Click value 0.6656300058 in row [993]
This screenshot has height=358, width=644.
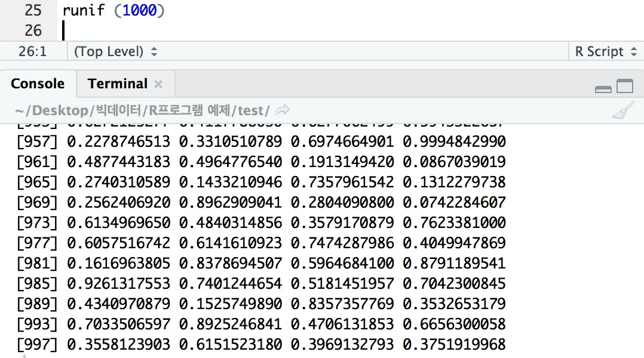click(x=454, y=324)
